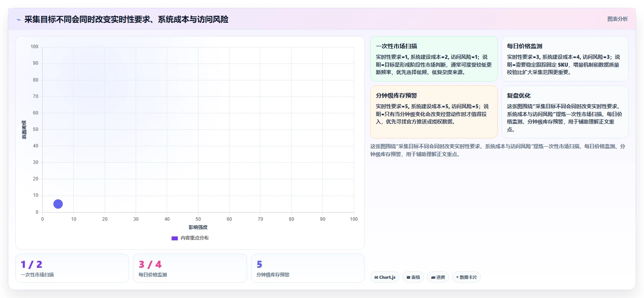Click the blue icon beside the chart title

pos(18,20)
